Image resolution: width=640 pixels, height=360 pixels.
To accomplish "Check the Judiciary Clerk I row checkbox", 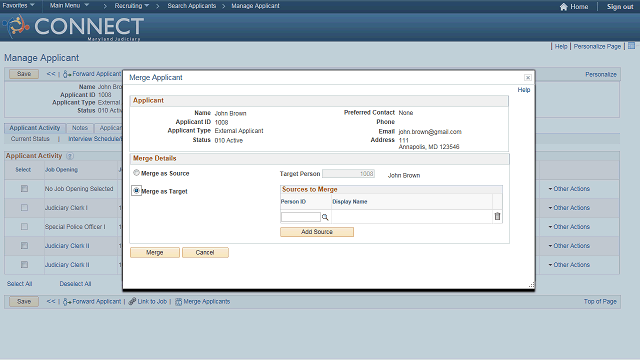I will (24, 208).
